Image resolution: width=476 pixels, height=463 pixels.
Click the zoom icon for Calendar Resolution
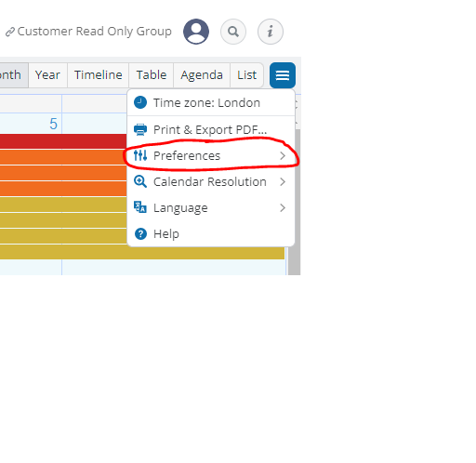click(x=140, y=181)
